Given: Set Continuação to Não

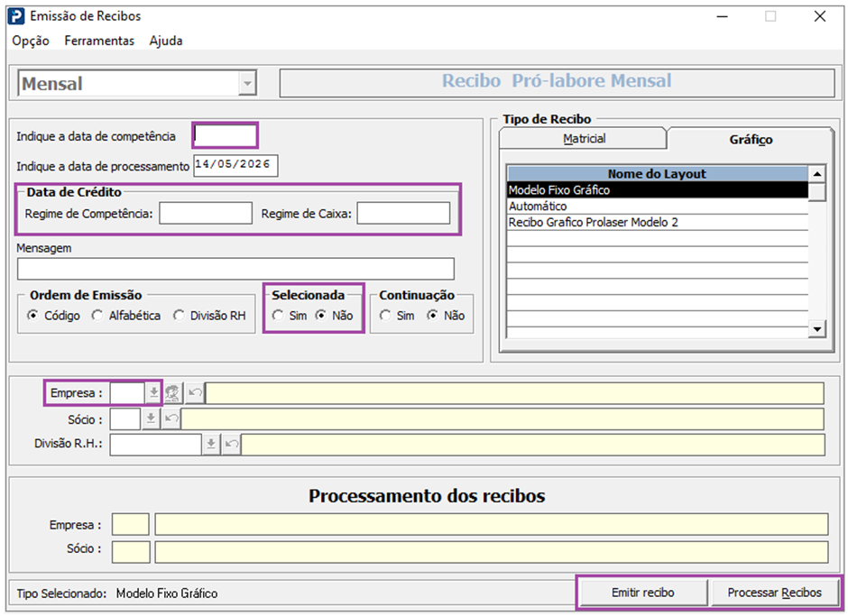Looking at the screenshot, I should (x=446, y=316).
